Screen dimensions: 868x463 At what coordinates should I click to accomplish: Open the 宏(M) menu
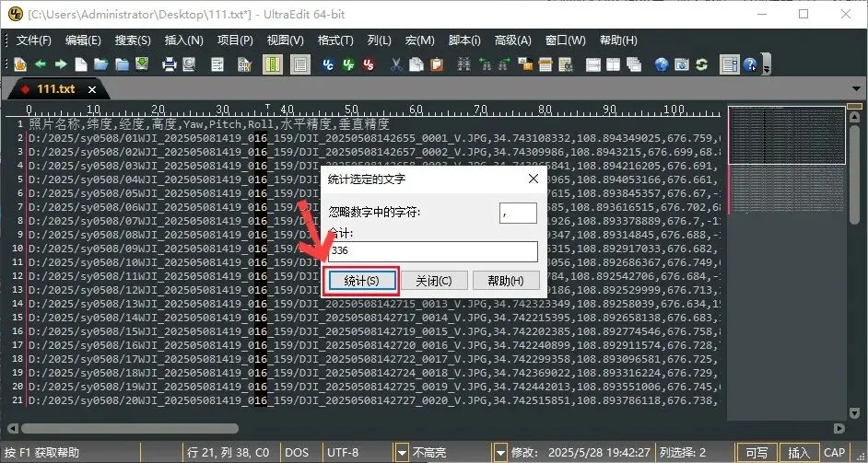(419, 41)
